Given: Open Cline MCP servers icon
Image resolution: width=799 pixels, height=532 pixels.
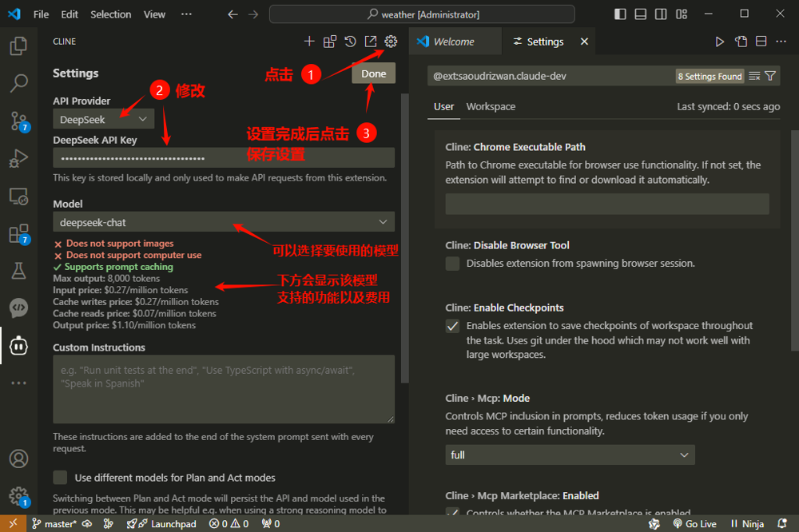Looking at the screenshot, I should 330,42.
